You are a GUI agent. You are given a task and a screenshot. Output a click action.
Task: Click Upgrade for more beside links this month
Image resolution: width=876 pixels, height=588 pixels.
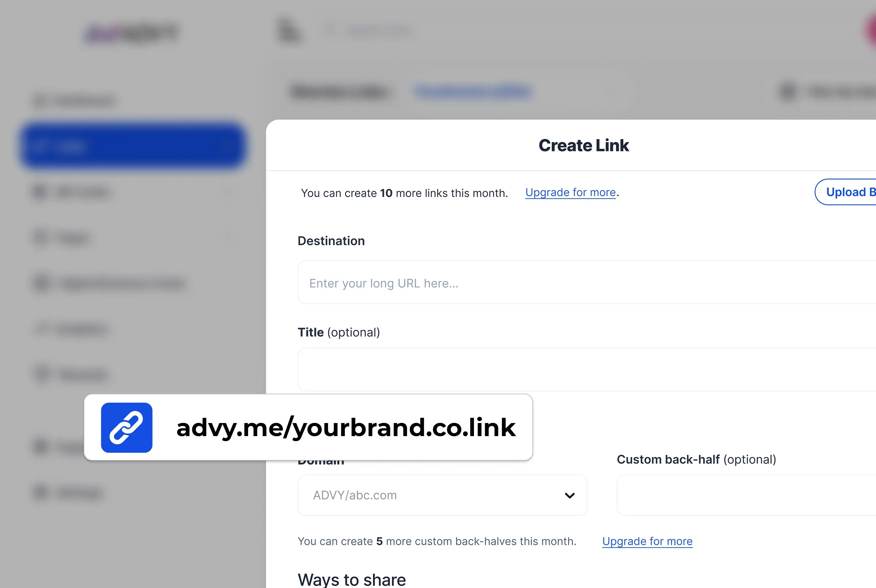(x=570, y=192)
